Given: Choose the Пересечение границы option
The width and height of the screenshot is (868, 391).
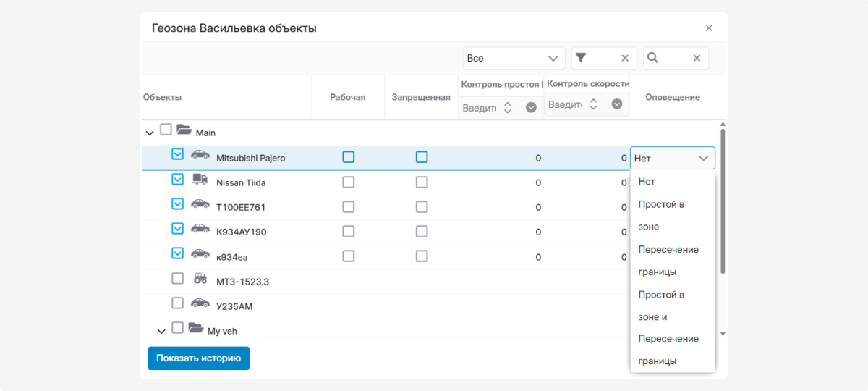Looking at the screenshot, I should click(672, 260).
